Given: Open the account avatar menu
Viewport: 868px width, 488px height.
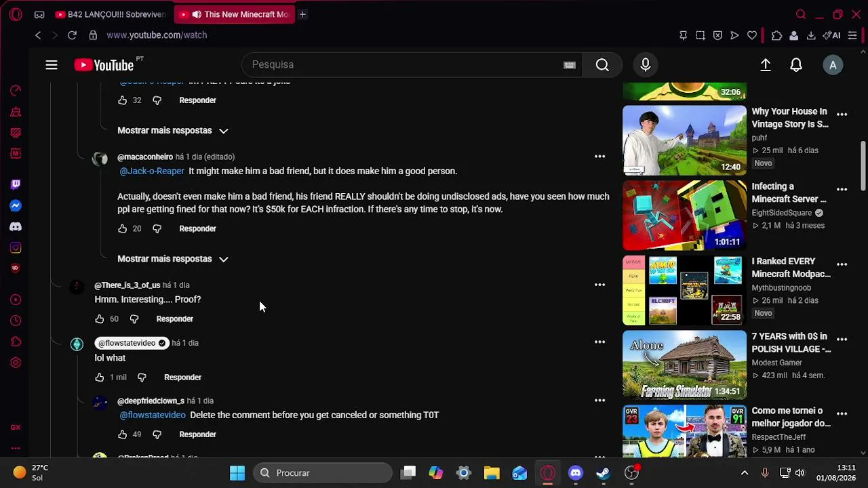Looking at the screenshot, I should [833, 65].
